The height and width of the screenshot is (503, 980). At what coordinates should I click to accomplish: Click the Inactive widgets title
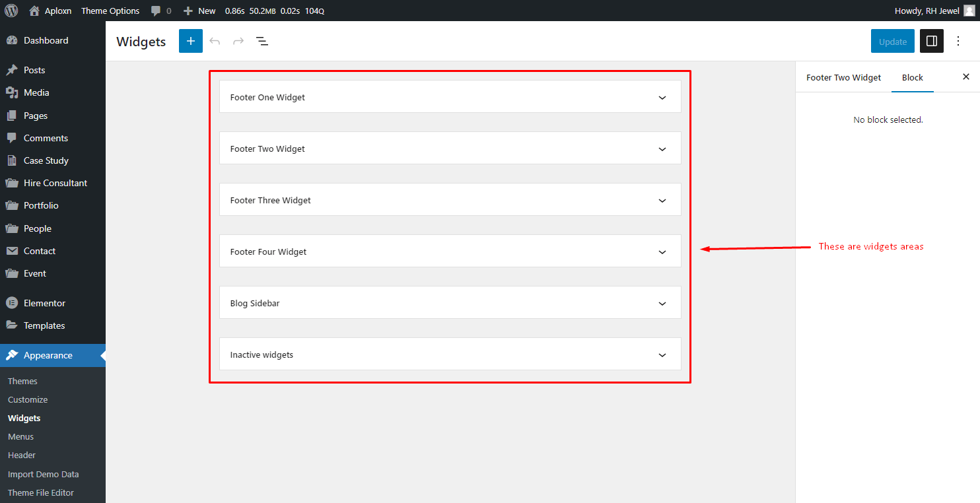[x=262, y=354]
